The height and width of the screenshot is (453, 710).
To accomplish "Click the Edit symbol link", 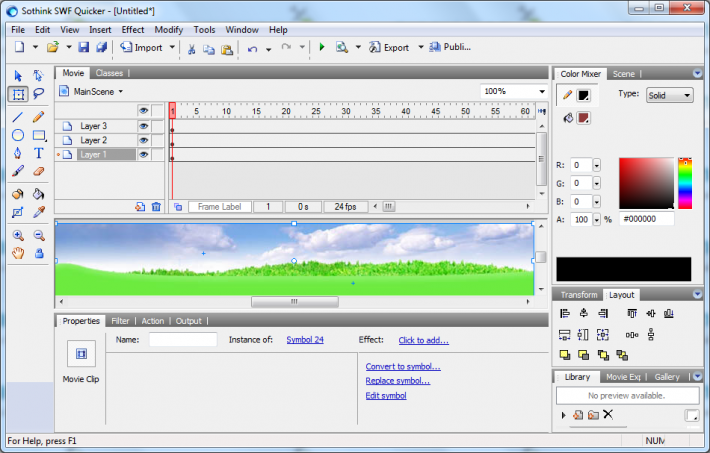I will point(386,395).
